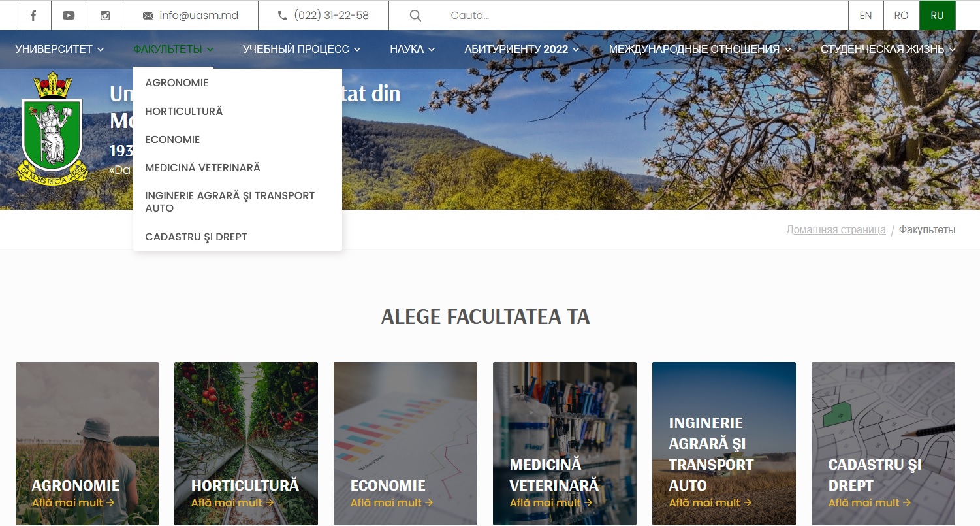Click the envelope icon beside info@uasm.md
980x526 pixels.
click(148, 16)
